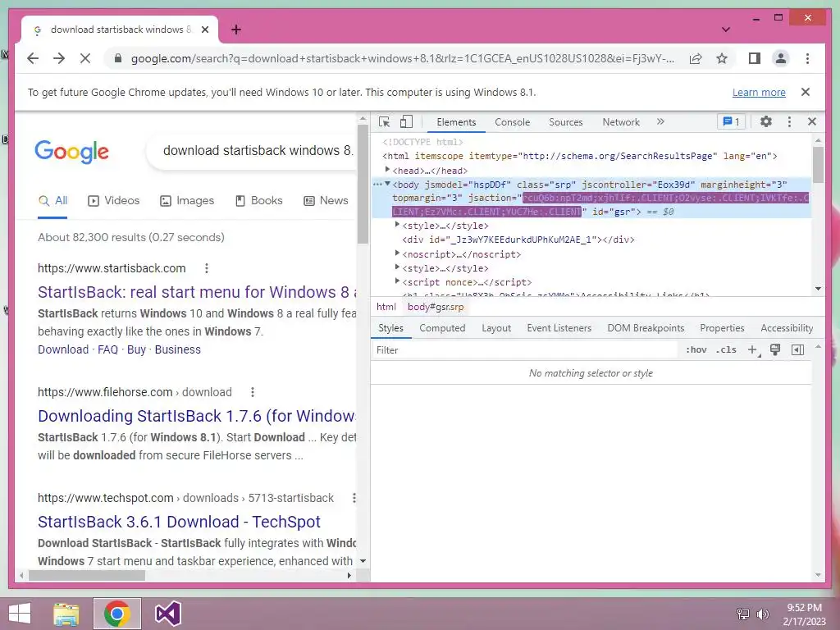Add a new style rule

pos(753,349)
